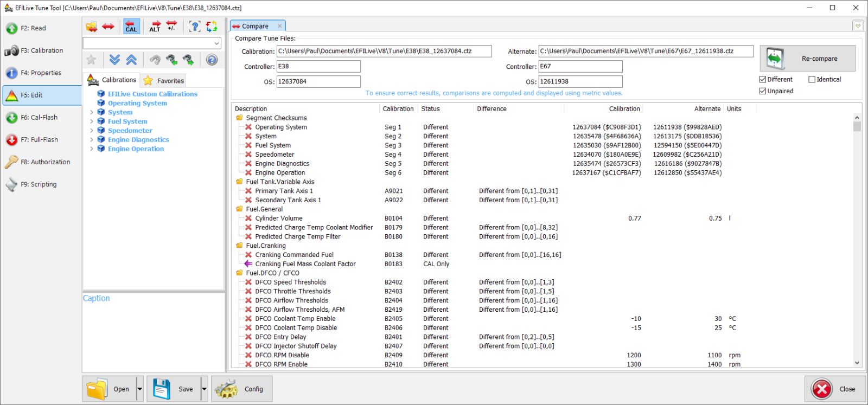868x405 pixels.
Task: Select the CAL view toolbar button
Action: 131,27
